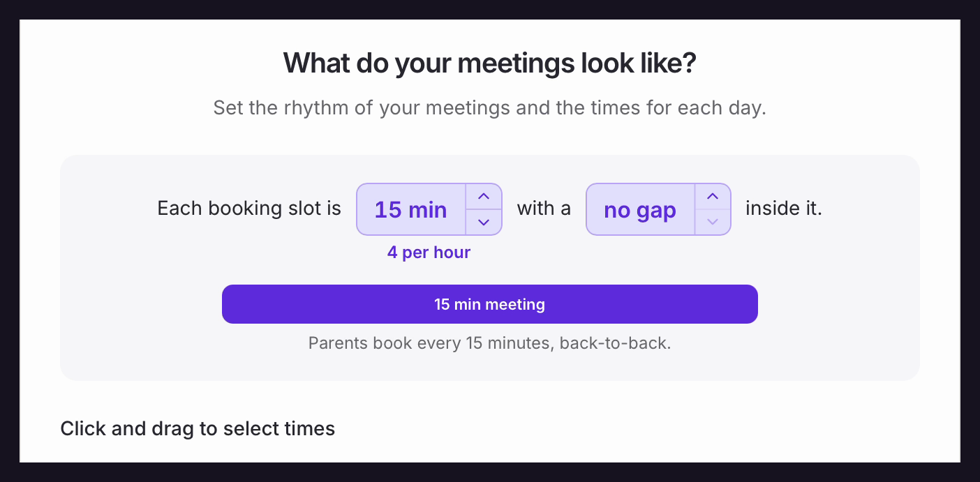Click the word gap in the gap stepper
980x482 pixels.
tap(657, 211)
